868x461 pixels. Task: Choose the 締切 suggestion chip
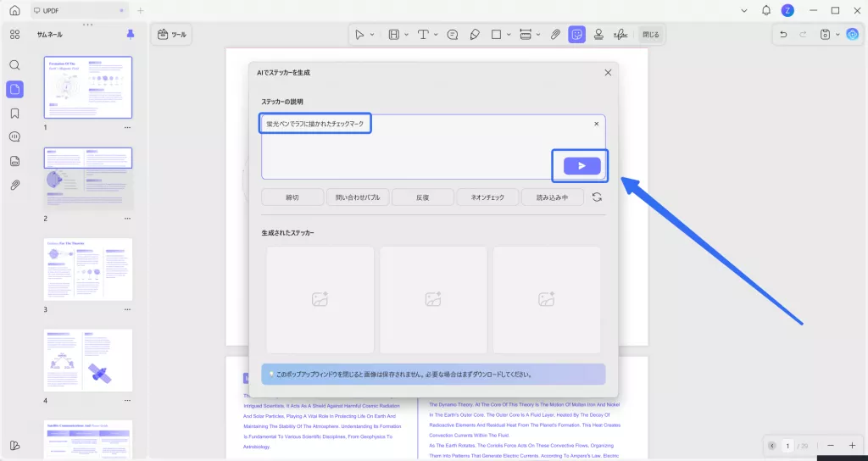pyautogui.click(x=292, y=197)
